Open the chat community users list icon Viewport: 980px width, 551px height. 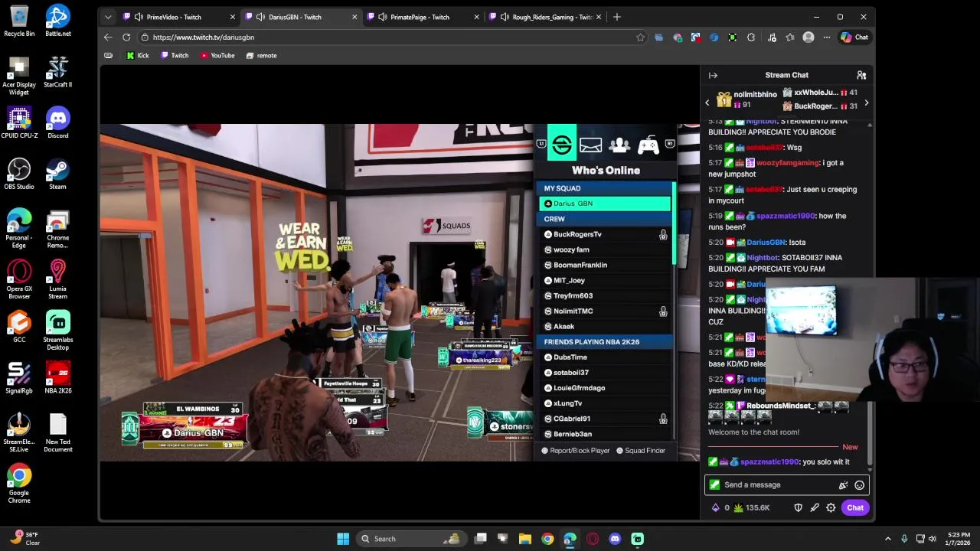click(861, 75)
